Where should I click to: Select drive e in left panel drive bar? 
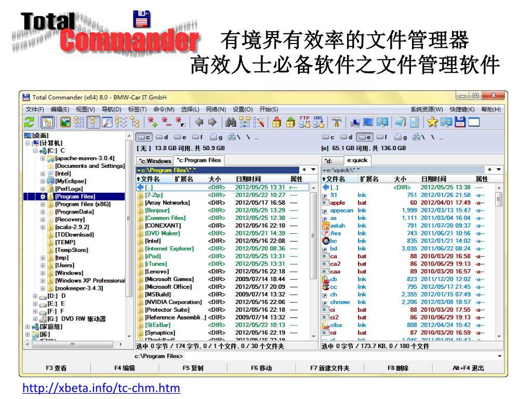coord(180,137)
